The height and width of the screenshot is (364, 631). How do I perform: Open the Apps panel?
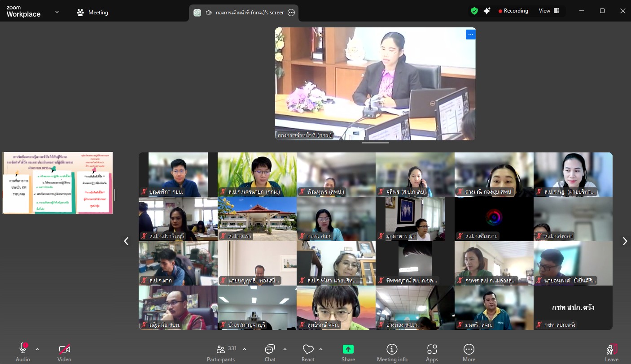click(432, 352)
